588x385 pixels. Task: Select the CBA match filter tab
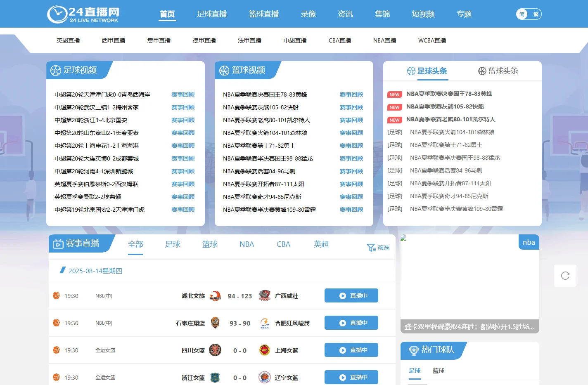(x=284, y=244)
